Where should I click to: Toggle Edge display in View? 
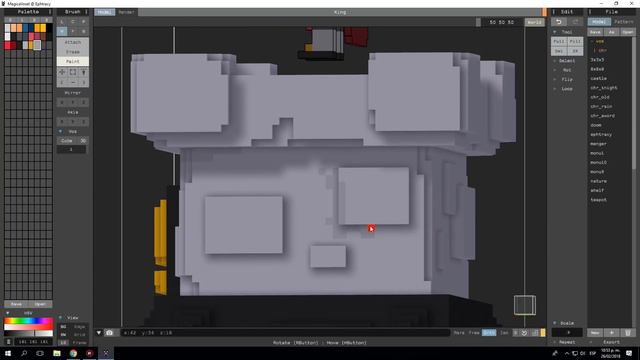click(x=80, y=327)
